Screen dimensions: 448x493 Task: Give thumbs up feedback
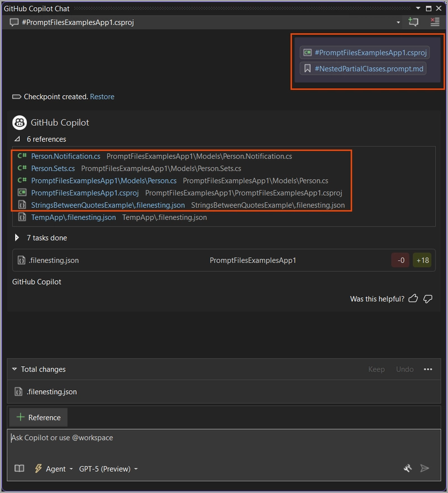413,299
